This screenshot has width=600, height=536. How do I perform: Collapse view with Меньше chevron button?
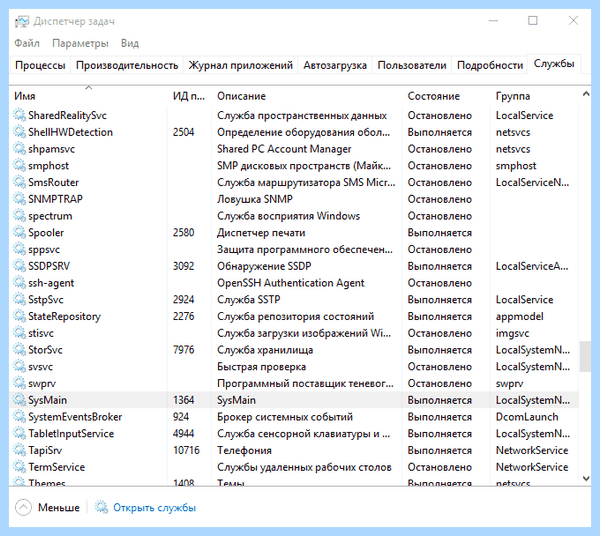23,507
